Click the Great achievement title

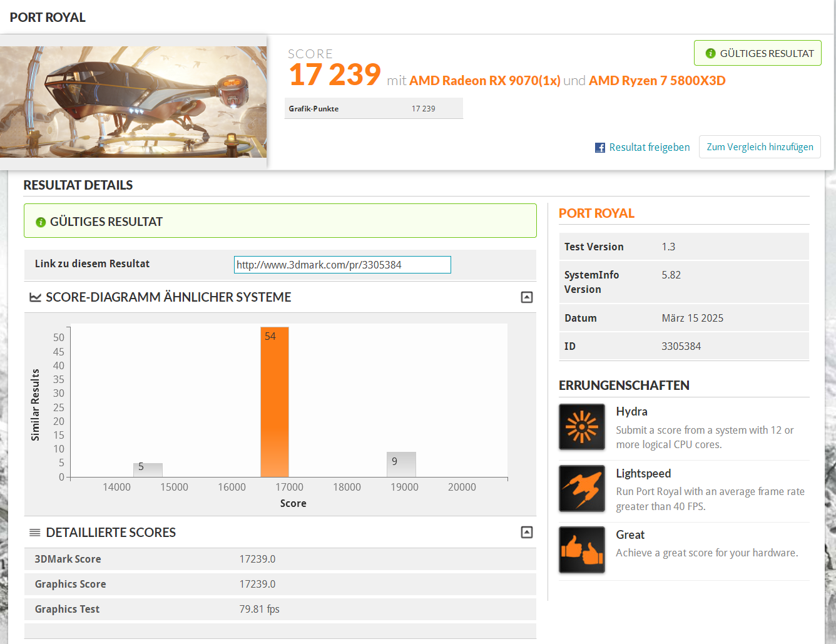[630, 534]
